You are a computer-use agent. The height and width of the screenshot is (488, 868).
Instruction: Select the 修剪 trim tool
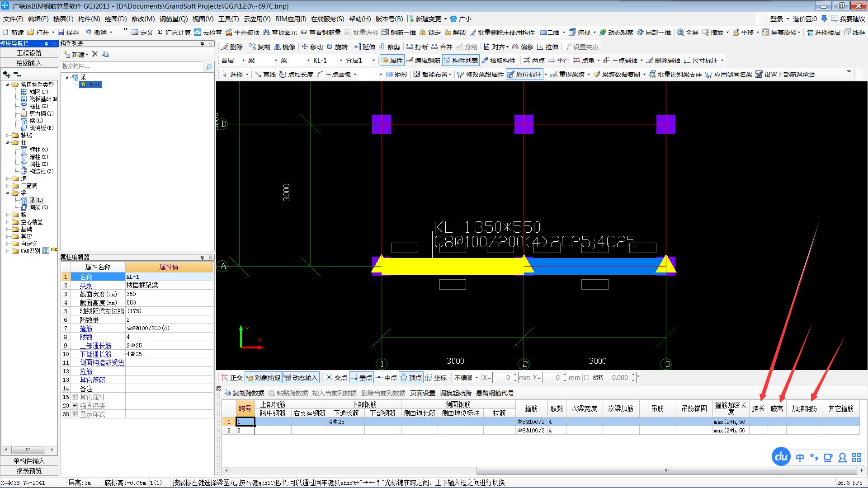click(390, 47)
